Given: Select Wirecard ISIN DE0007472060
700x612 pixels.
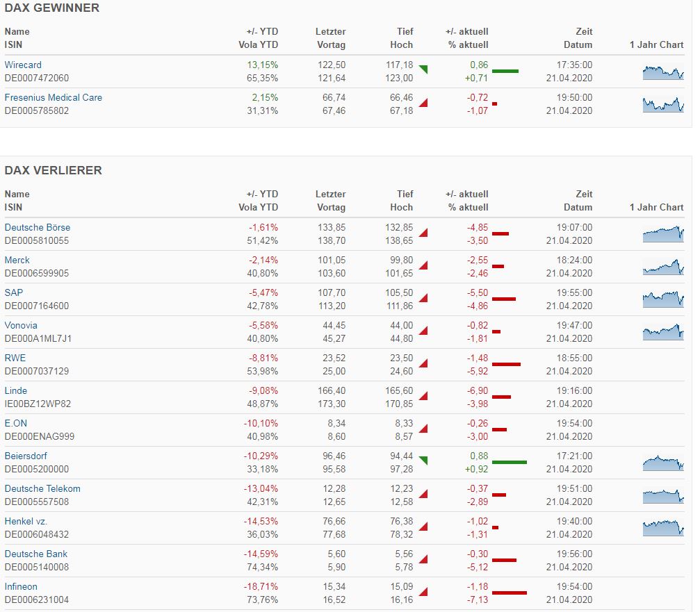Looking at the screenshot, I should (x=37, y=78).
